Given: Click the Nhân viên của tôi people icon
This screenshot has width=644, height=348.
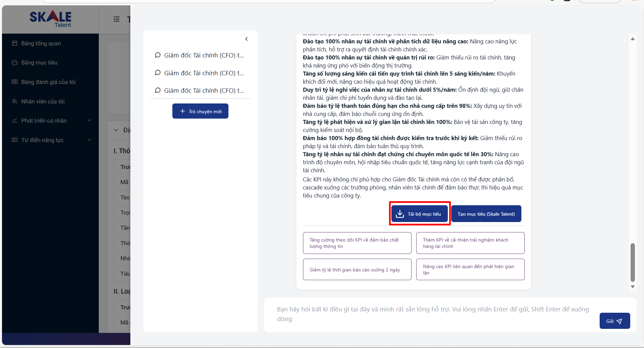Looking at the screenshot, I should pyautogui.click(x=14, y=101).
